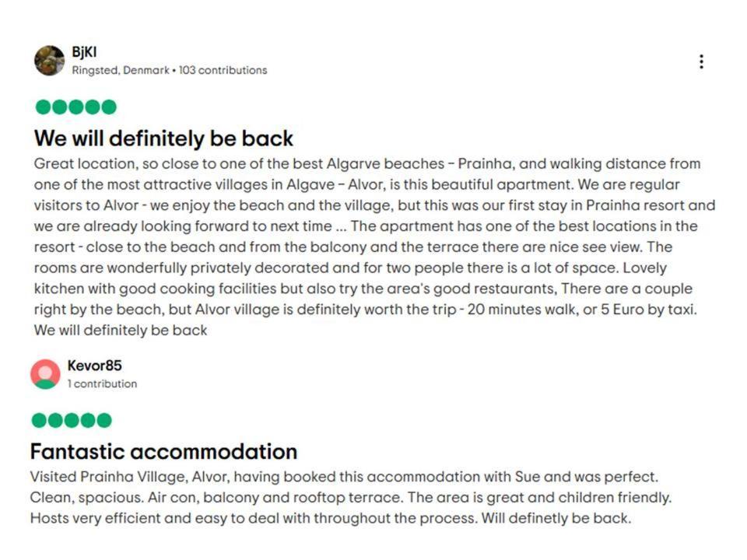Viewport: 747px width, 560px height.
Task: Click the middle bubble in Kevor85's rating
Action: [72, 421]
